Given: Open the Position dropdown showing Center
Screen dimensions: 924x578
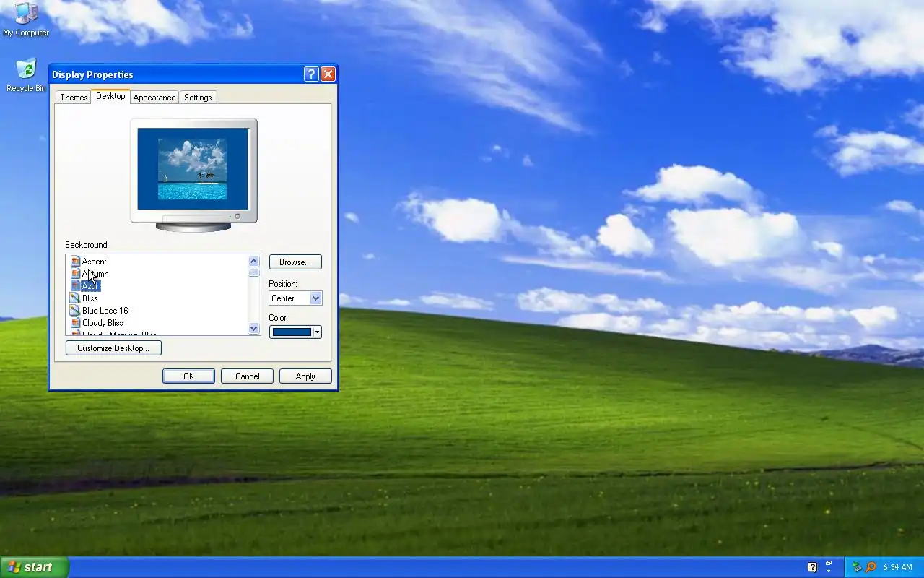Looking at the screenshot, I should 295,298.
